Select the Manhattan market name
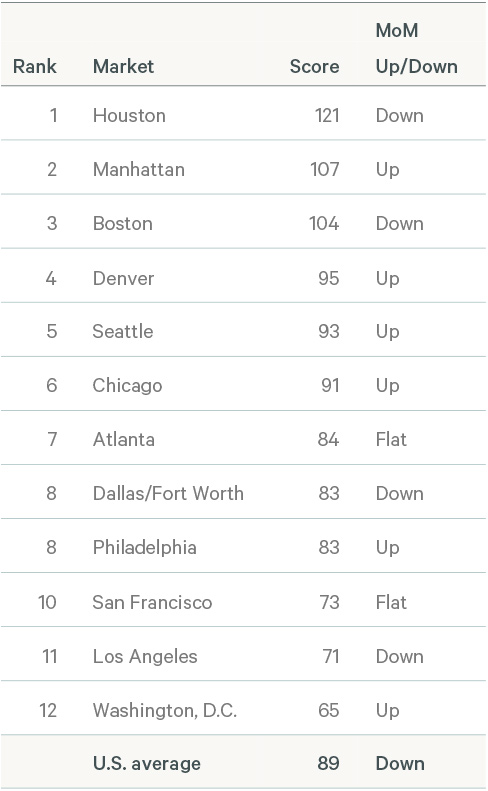The width and height of the screenshot is (488, 791). pyautogui.click(x=139, y=170)
